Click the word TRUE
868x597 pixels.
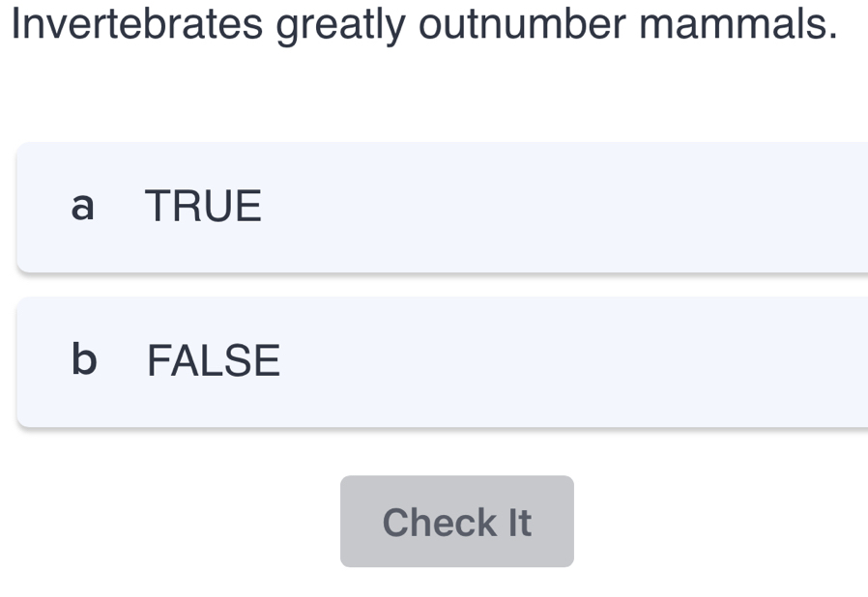[x=203, y=207]
